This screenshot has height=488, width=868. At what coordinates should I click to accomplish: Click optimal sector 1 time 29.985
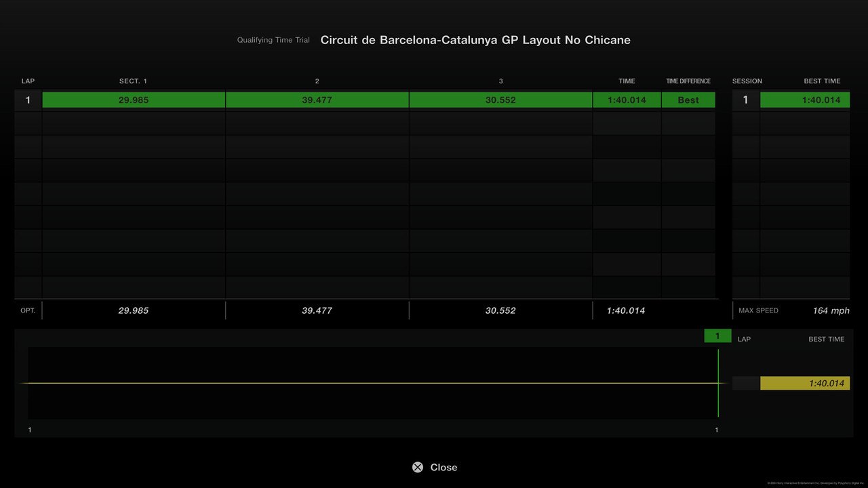tap(134, 310)
